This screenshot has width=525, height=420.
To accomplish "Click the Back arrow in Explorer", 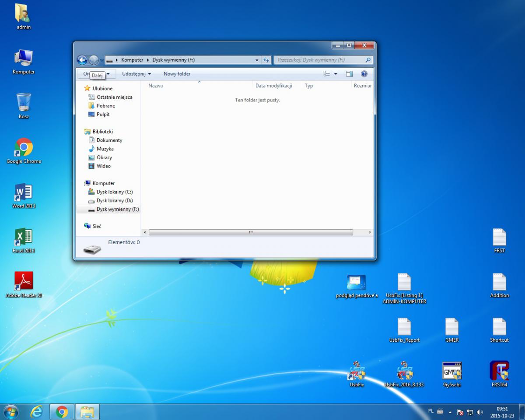I will point(82,60).
